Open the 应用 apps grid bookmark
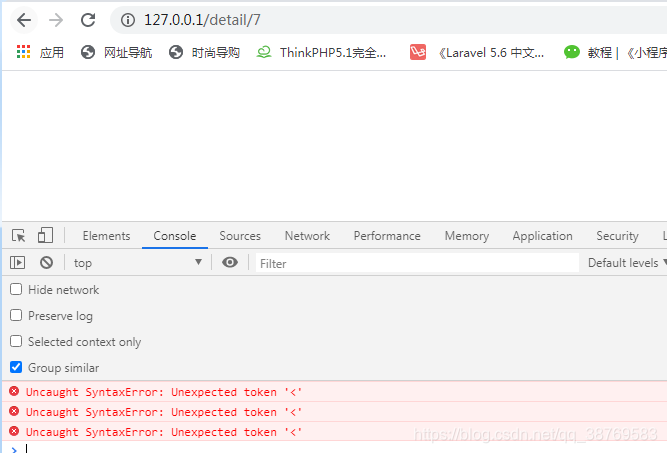This screenshot has height=453, width=667. tap(40, 52)
